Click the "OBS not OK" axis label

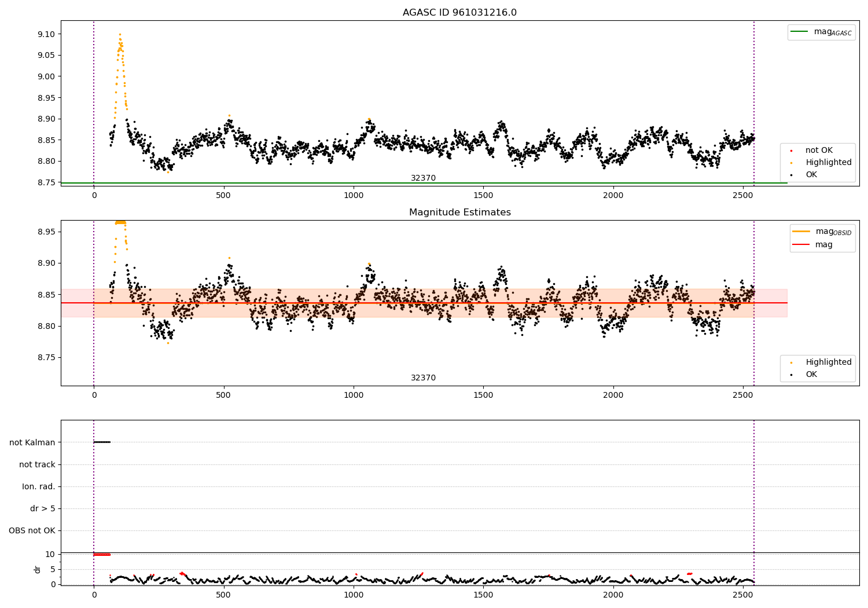pos(32,530)
